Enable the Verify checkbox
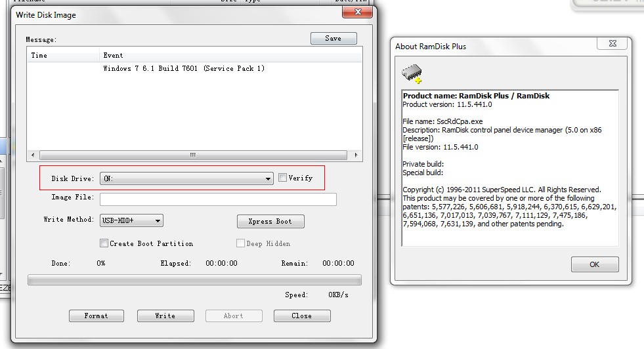644x349 pixels. [282, 178]
